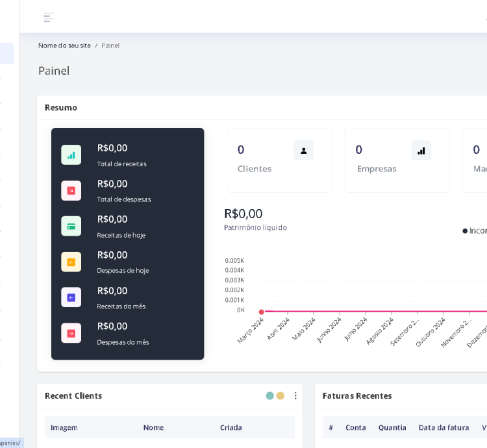
Task: Click the Receitas de hoje card icon
Action: (71, 227)
